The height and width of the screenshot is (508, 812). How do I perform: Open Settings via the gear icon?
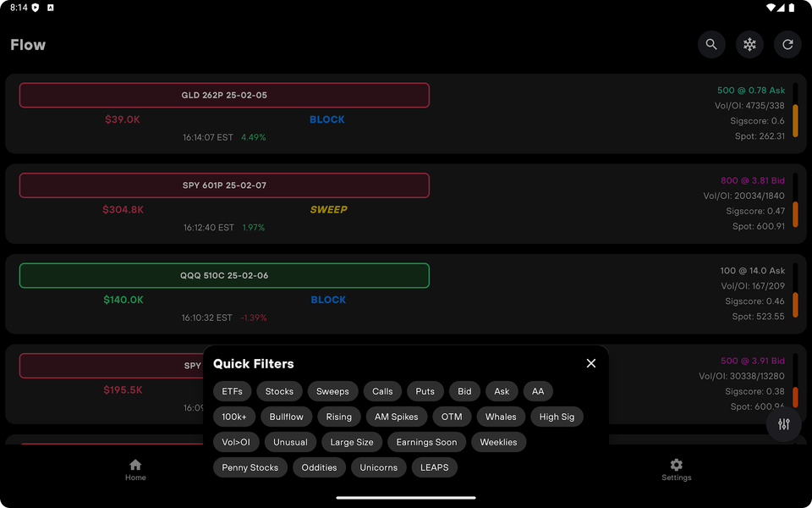point(676,465)
